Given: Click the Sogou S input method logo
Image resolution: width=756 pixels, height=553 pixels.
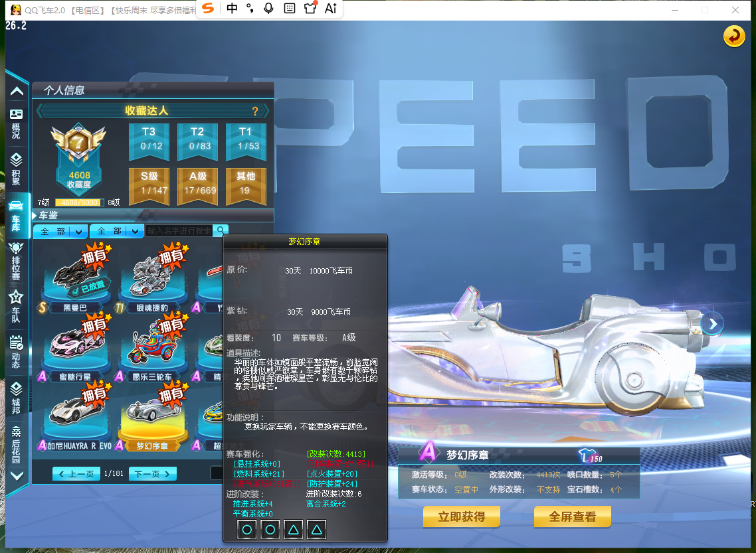Looking at the screenshot, I should tap(208, 8).
